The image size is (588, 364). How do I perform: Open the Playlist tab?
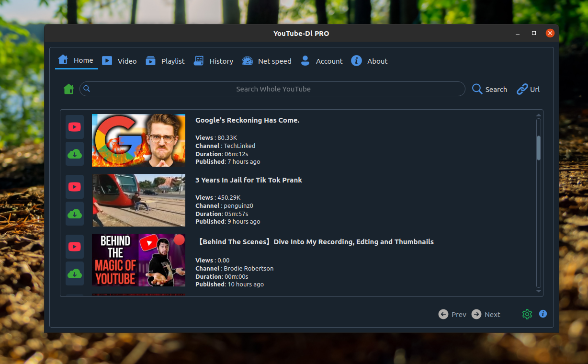coord(165,61)
